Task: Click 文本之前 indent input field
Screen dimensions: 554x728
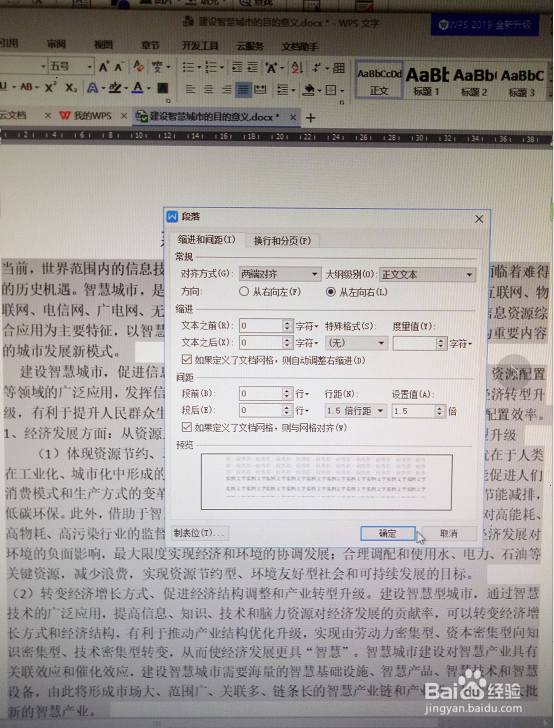Action: coord(261,326)
